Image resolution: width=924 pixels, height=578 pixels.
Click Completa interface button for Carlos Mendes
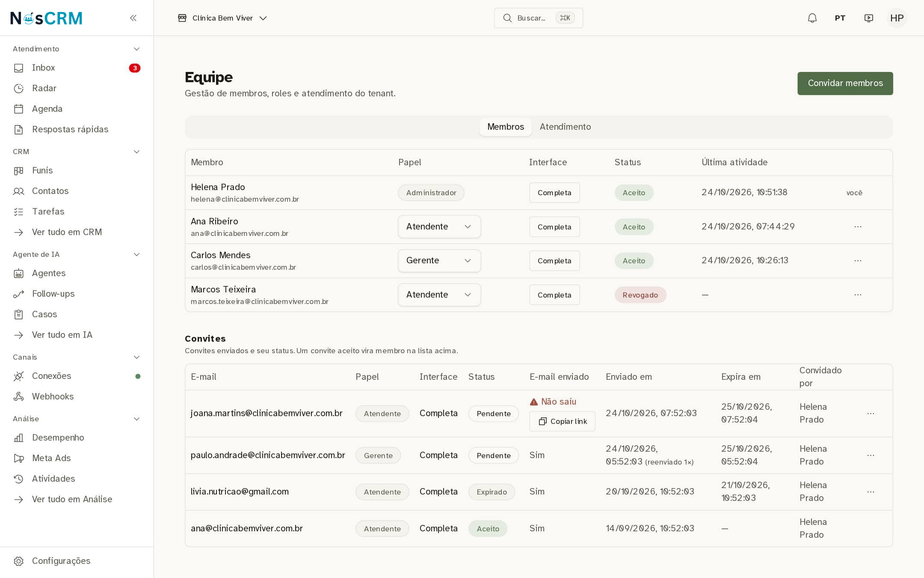[x=554, y=261]
